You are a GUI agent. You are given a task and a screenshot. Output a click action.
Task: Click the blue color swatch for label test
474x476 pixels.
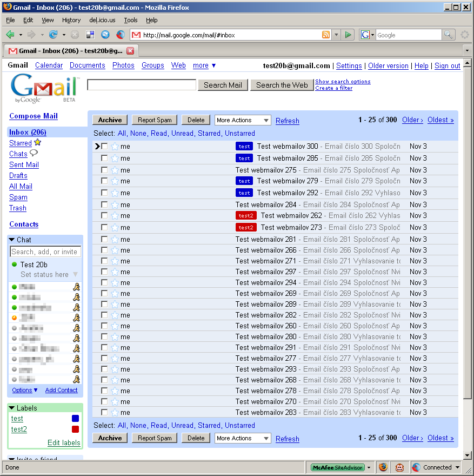tap(76, 418)
